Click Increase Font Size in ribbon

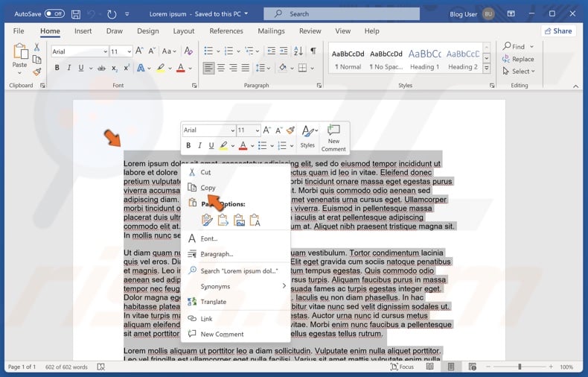(x=139, y=51)
